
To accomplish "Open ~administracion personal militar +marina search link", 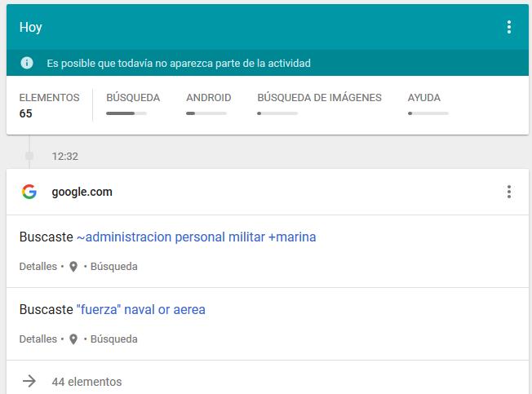I will 197,237.
